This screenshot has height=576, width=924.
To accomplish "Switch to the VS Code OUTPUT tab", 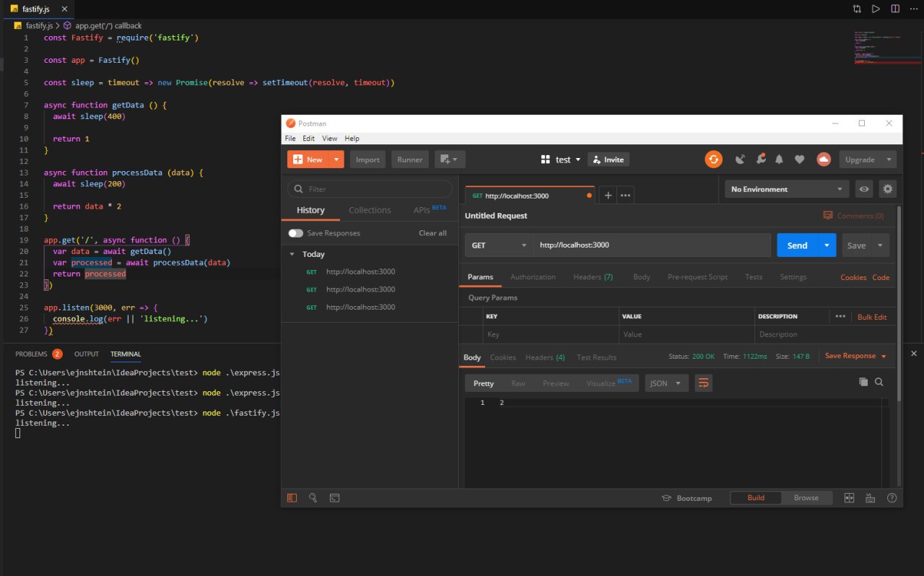I will click(87, 354).
